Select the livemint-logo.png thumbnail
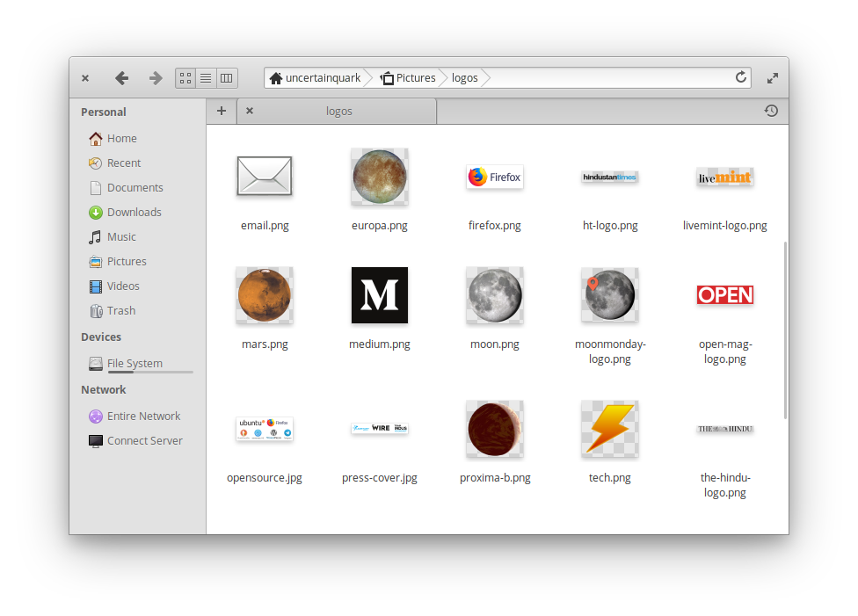This screenshot has height=616, width=858. tap(725, 177)
